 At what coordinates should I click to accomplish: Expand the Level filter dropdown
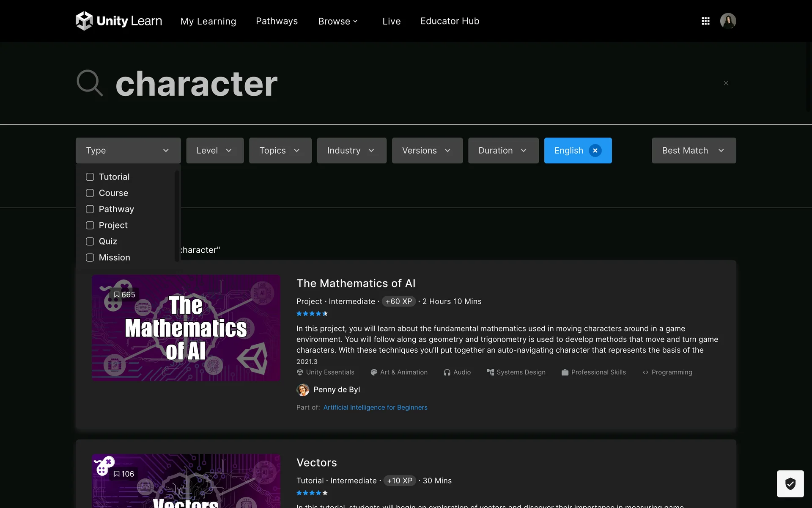pyautogui.click(x=214, y=150)
